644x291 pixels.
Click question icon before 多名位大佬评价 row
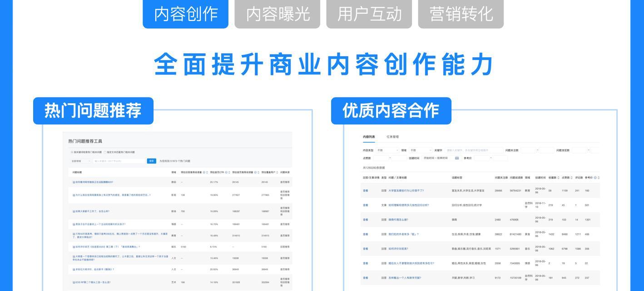[74, 270]
